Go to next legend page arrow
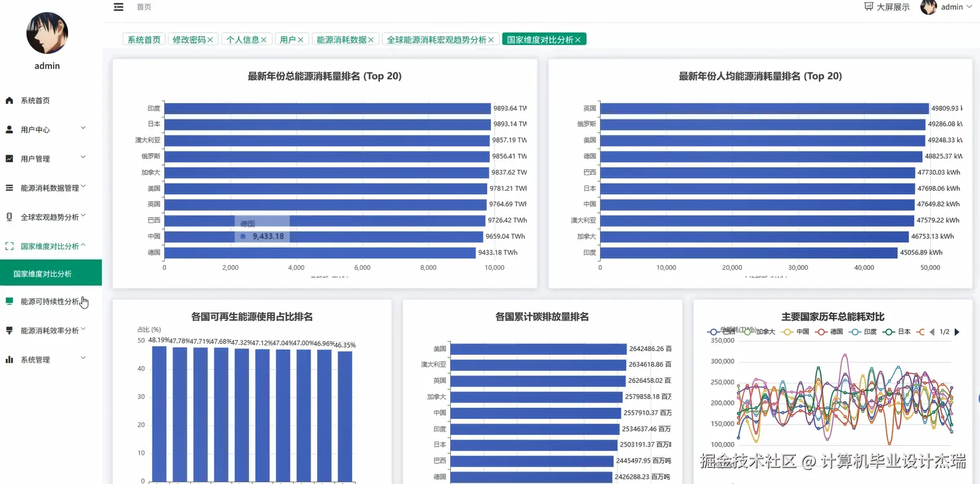The image size is (980, 484). pos(957,332)
